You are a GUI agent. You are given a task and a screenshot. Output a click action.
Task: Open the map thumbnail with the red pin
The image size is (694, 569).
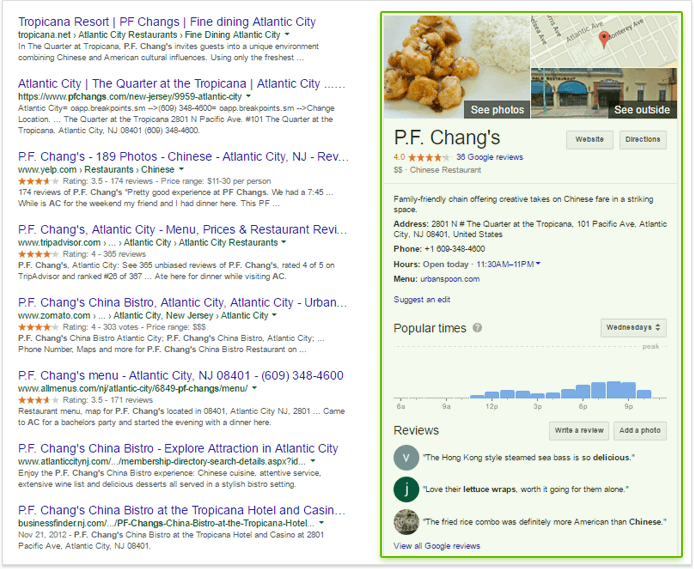click(x=604, y=41)
